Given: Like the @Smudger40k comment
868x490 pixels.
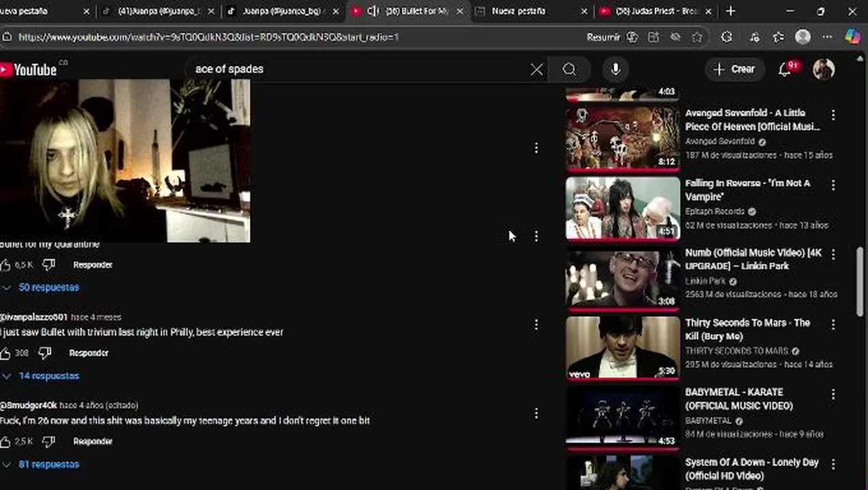Looking at the screenshot, I should click(5, 442).
